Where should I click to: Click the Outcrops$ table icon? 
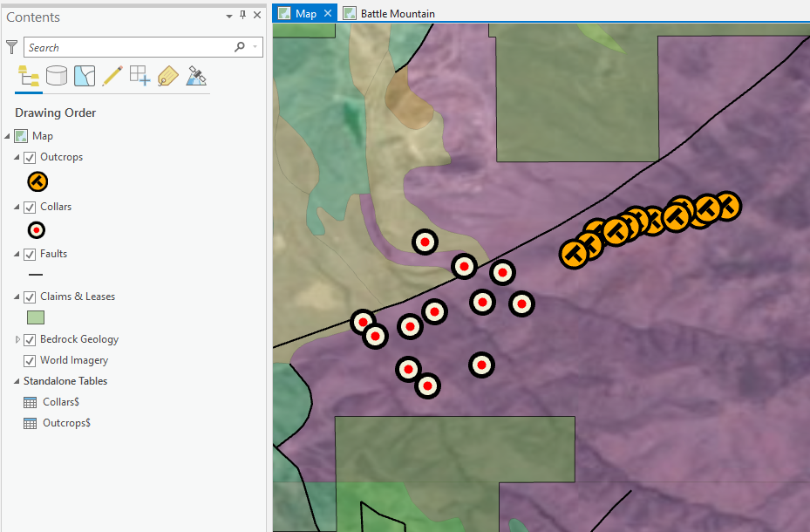30,424
